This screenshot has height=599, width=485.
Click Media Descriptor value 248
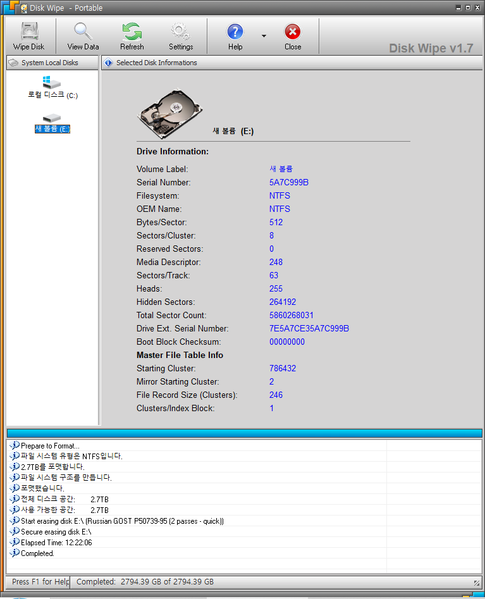[x=276, y=262]
